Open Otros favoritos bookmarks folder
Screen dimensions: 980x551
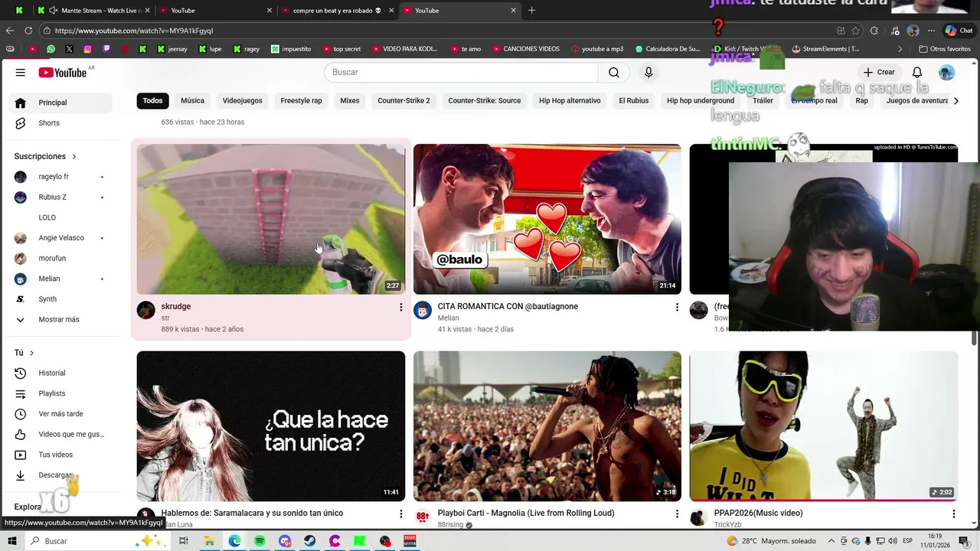coord(944,49)
